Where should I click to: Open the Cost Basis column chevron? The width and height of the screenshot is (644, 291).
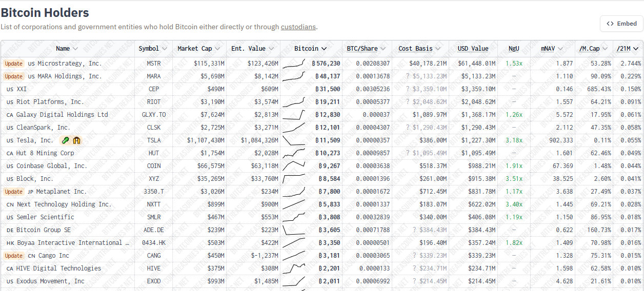(438, 49)
